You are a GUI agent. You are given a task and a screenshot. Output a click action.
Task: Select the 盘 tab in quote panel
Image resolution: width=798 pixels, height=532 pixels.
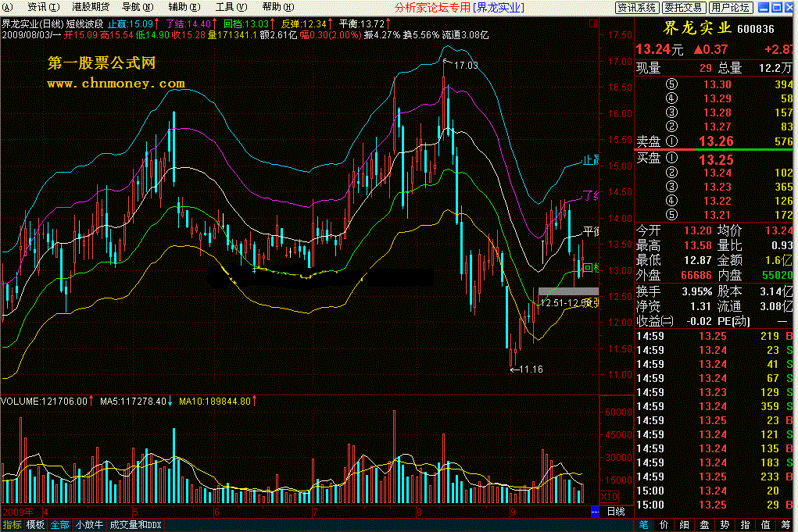705,525
